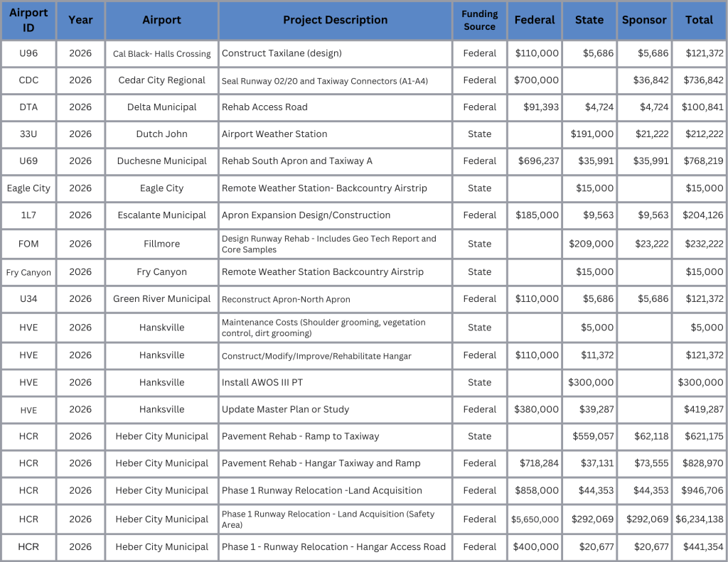Select the Total column header
This screenshot has height=562, width=728.
tap(699, 20)
